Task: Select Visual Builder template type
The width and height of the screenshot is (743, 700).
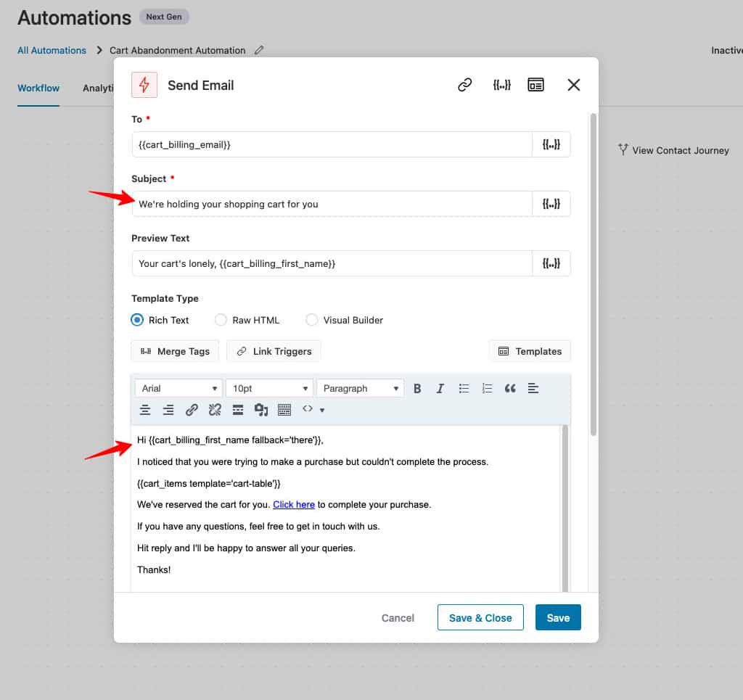Action: 311,320
